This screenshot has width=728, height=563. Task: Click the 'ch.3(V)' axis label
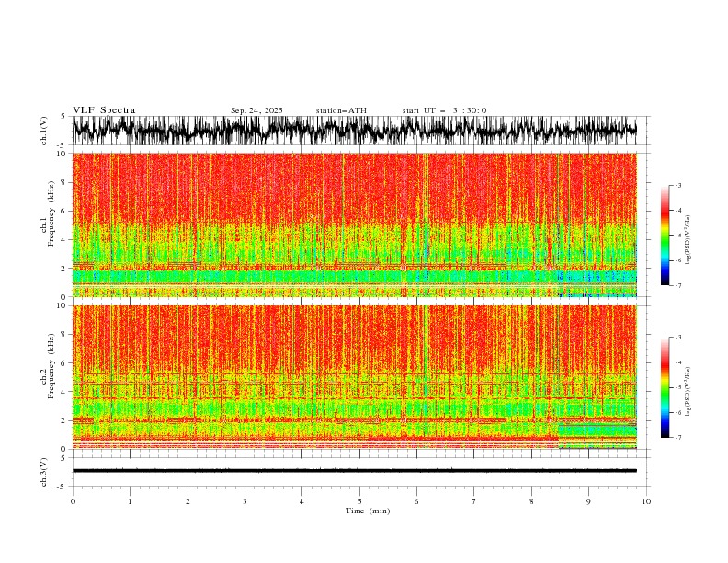(44, 472)
